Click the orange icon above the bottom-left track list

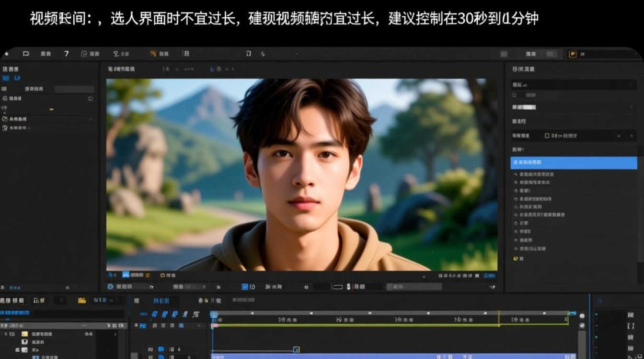81,301
